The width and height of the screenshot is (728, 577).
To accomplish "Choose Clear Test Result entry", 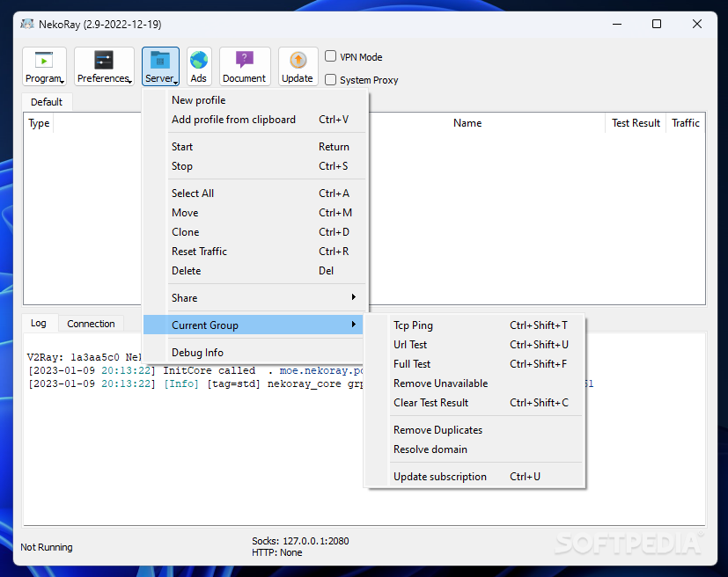I will coord(474,403).
